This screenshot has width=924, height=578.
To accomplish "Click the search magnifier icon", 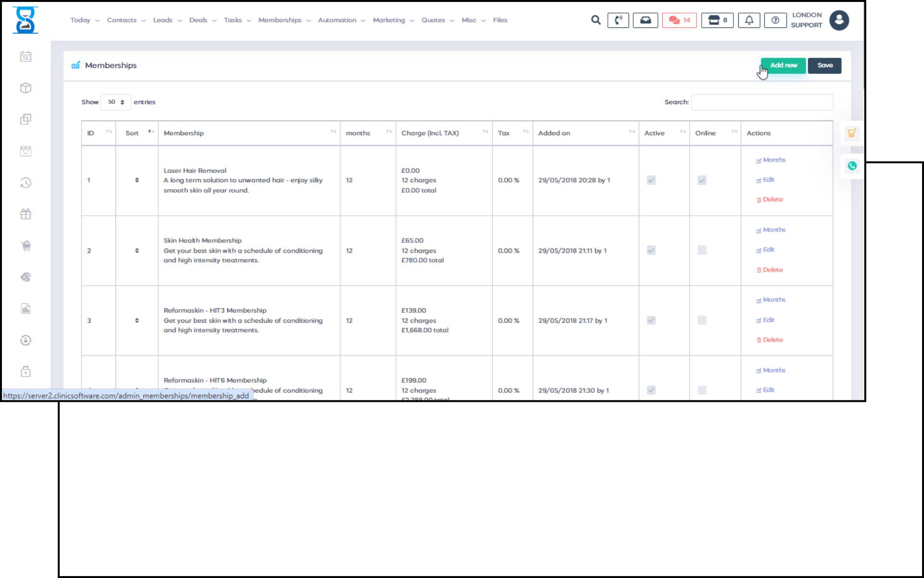I will click(596, 20).
